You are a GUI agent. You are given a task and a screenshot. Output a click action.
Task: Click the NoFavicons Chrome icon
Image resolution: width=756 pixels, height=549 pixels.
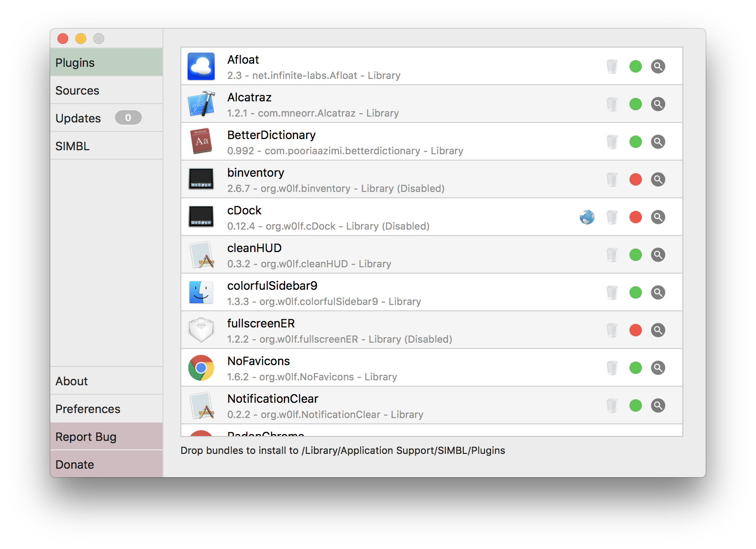(201, 368)
